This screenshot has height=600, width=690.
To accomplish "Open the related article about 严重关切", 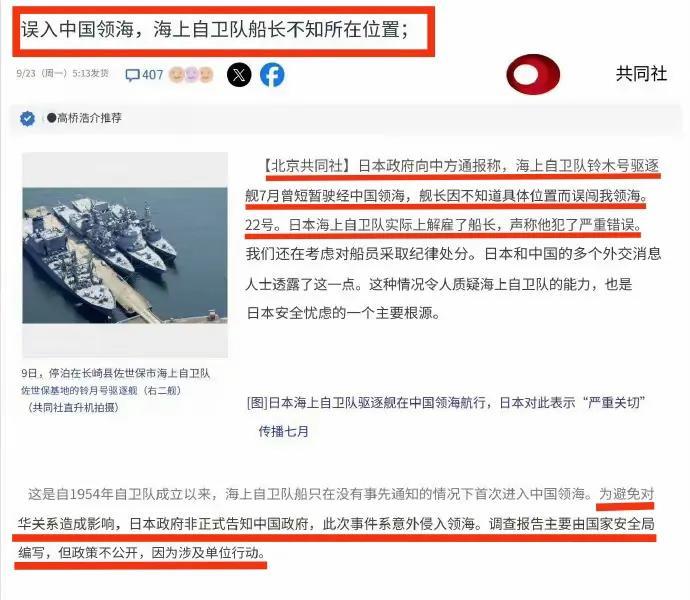I will click(446, 402).
